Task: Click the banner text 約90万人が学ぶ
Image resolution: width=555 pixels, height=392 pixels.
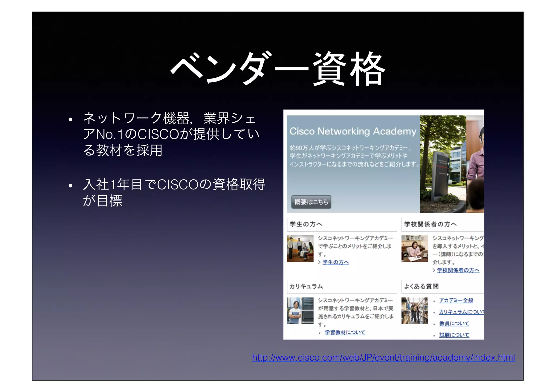Action: (354, 156)
